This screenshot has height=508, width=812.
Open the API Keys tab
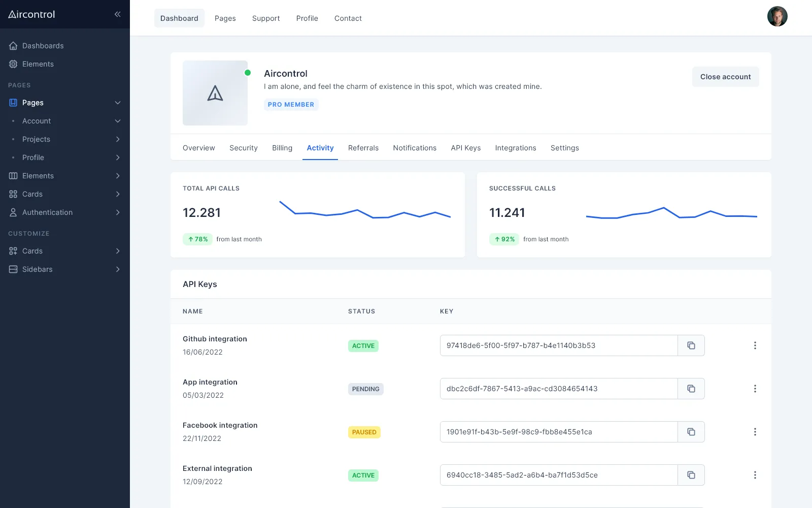tap(466, 148)
